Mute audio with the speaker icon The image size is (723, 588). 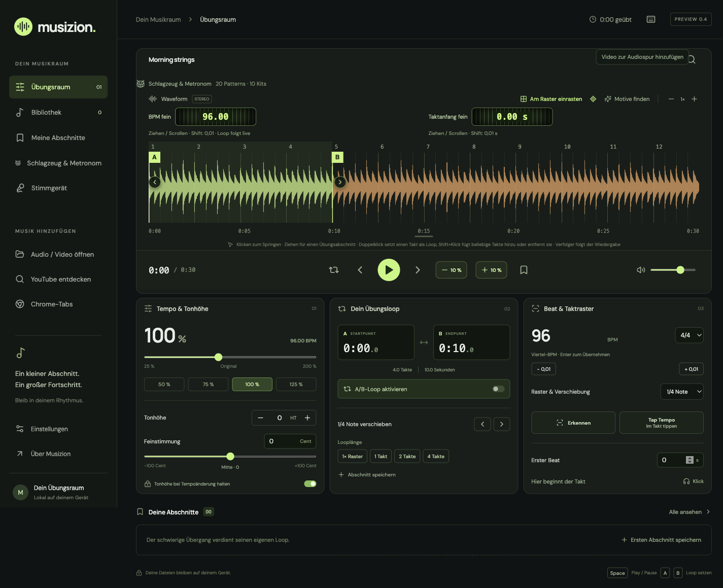tap(641, 270)
